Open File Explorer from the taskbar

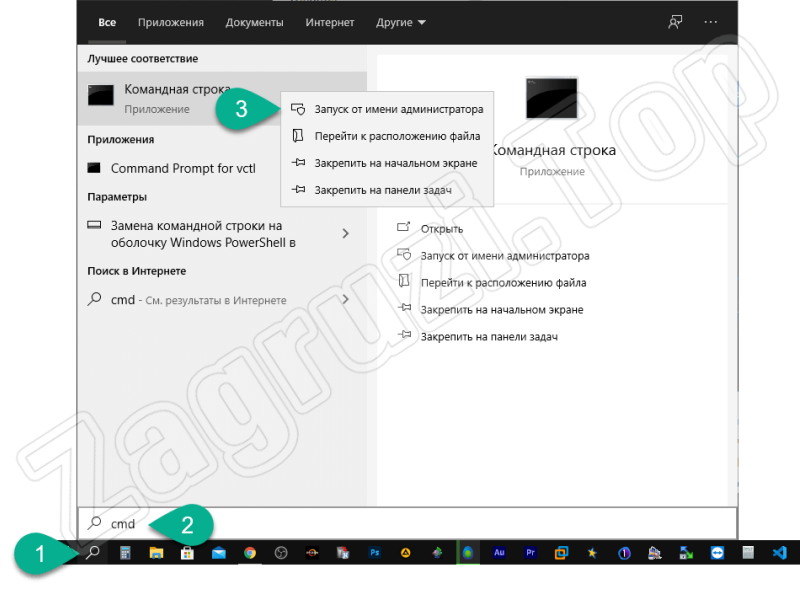click(x=157, y=552)
